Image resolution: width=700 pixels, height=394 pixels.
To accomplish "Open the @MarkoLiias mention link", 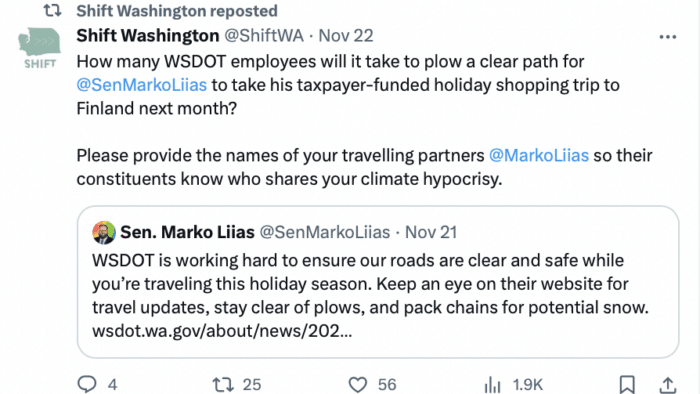I will tap(539, 155).
